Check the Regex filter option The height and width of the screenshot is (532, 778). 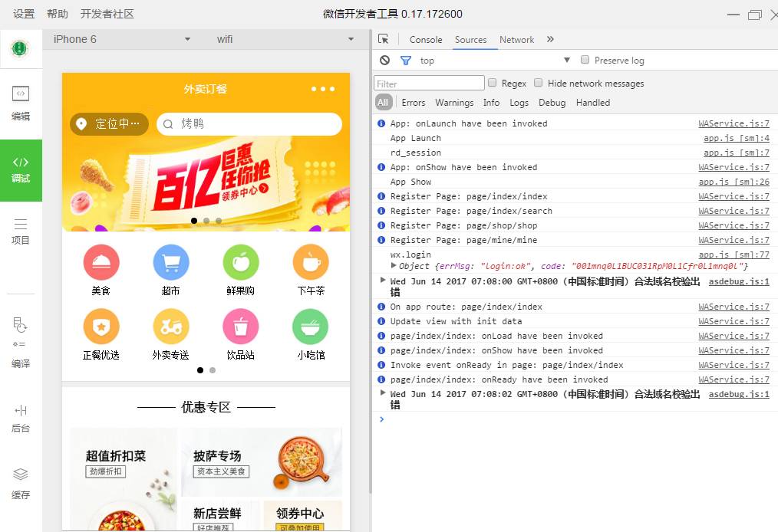pos(493,83)
